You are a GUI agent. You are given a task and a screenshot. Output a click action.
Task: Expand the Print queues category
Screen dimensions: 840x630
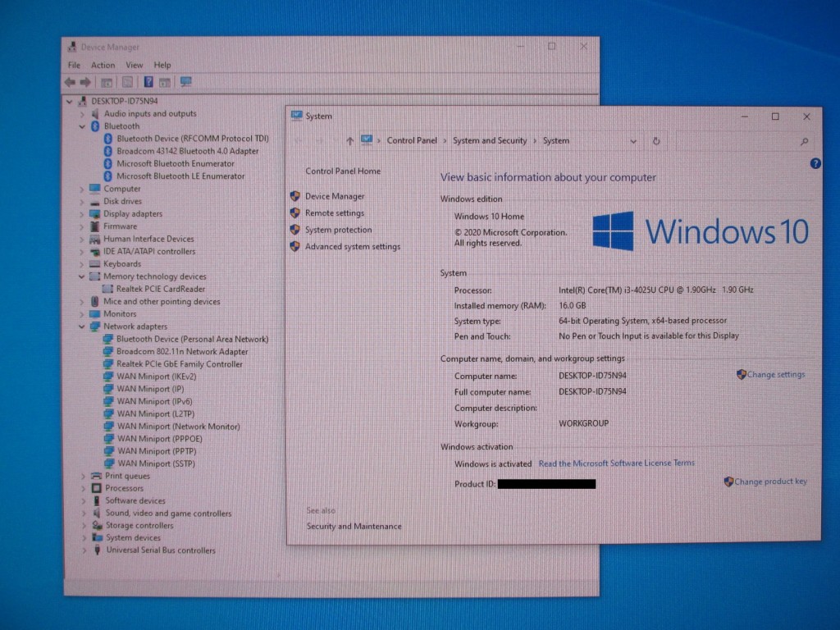click(83, 476)
